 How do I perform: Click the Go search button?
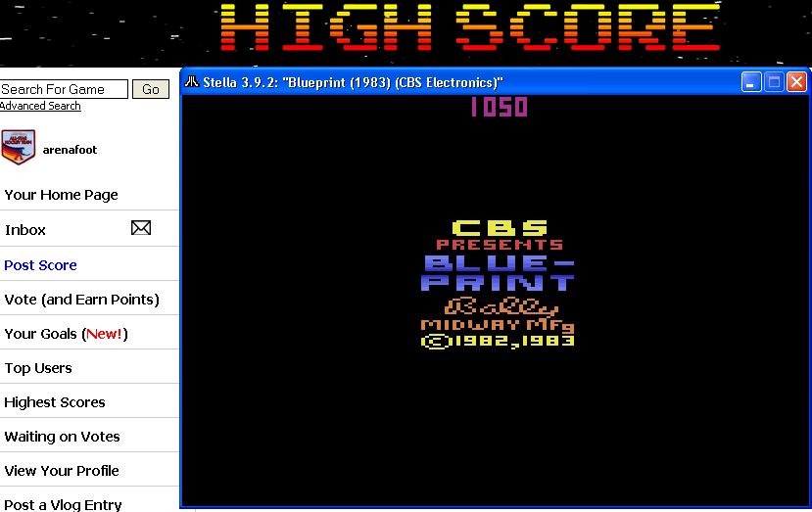click(x=151, y=89)
